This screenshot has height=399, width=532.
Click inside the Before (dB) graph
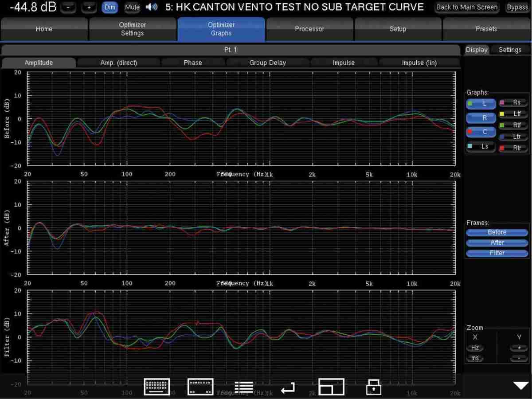[x=242, y=119]
